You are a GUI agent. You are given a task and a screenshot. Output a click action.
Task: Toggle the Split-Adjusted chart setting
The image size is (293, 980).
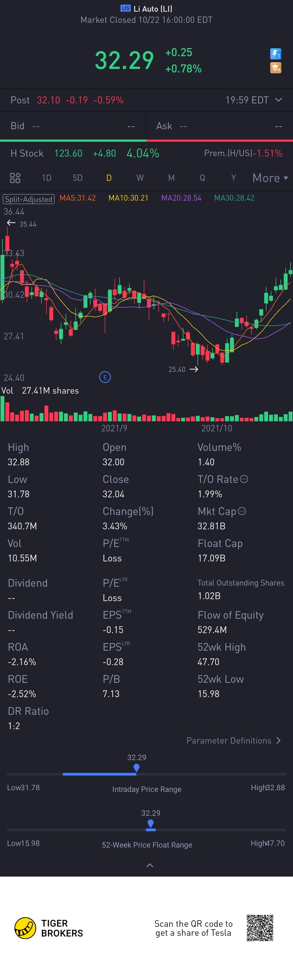[28, 199]
